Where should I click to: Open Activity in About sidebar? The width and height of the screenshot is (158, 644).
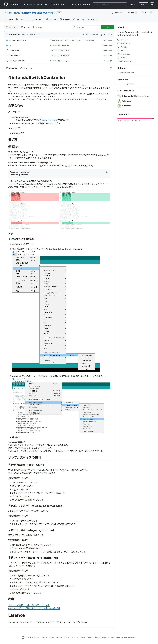tap(123, 47)
